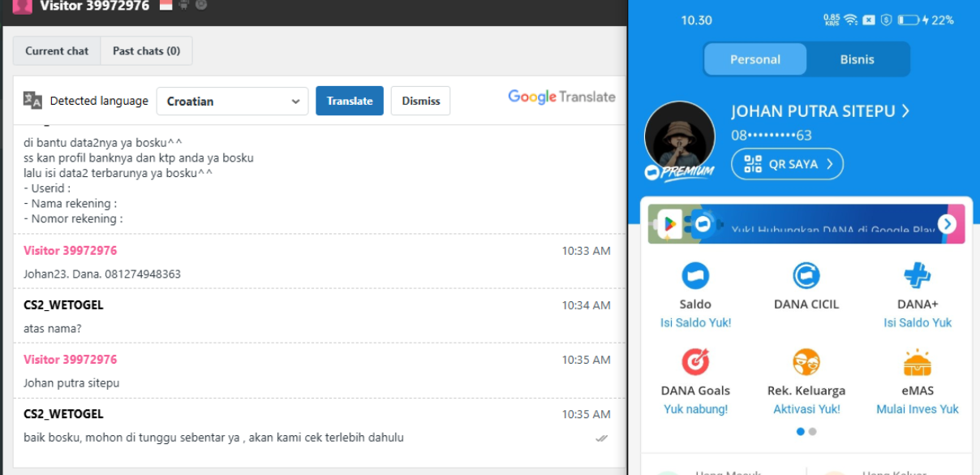980x475 pixels.
Task: Switch to the Current chat tab
Action: point(57,50)
